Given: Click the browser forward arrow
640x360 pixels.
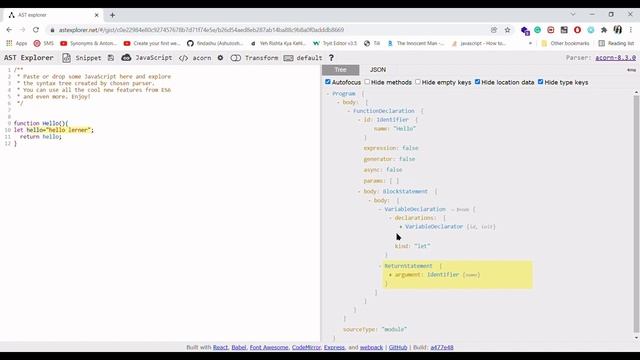Looking at the screenshot, I should [22, 30].
